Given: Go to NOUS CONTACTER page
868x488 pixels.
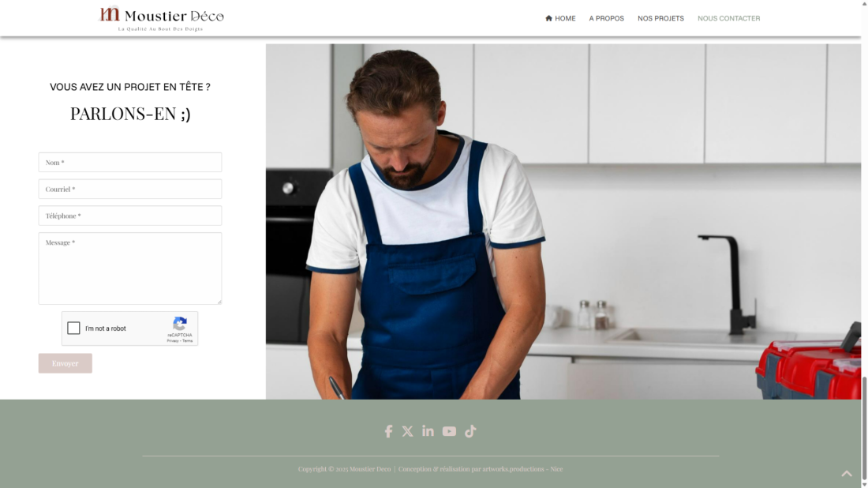Looking at the screenshot, I should (x=728, y=18).
